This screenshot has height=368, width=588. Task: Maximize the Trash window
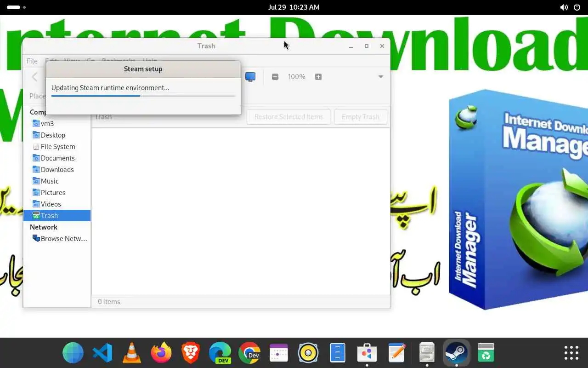click(x=367, y=46)
